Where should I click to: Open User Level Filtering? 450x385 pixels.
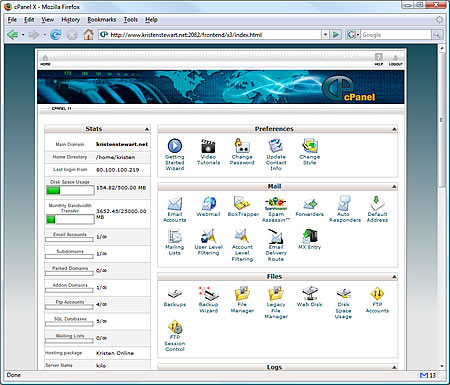(208, 236)
